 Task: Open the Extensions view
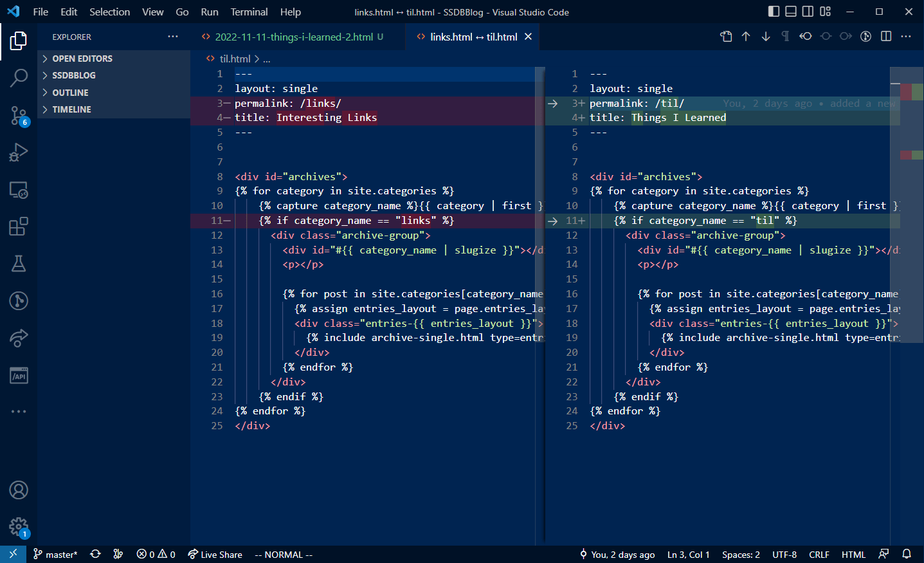pyautogui.click(x=19, y=226)
